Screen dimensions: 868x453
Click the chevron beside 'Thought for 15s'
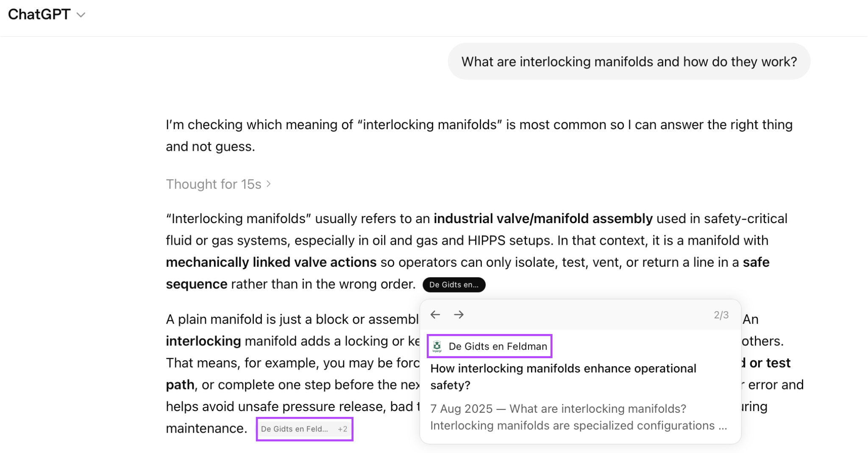pos(268,184)
